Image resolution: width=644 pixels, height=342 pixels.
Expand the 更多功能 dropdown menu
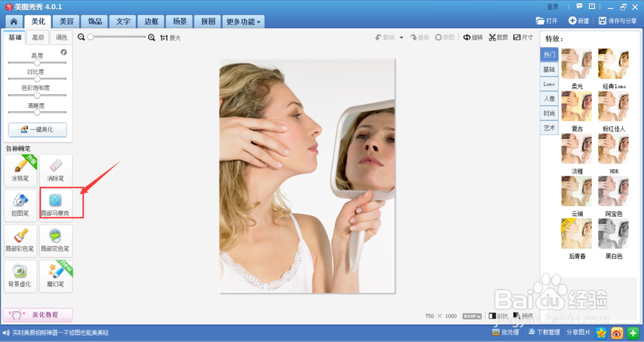point(243,22)
